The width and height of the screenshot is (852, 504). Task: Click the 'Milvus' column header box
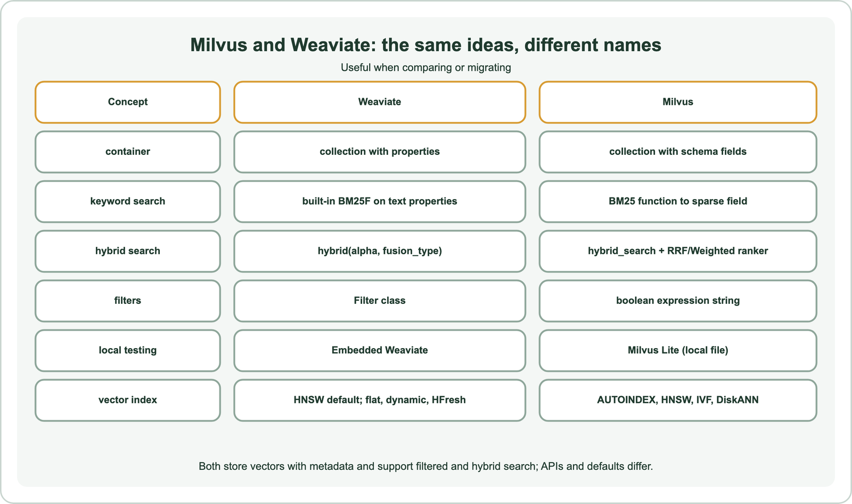pos(678,102)
